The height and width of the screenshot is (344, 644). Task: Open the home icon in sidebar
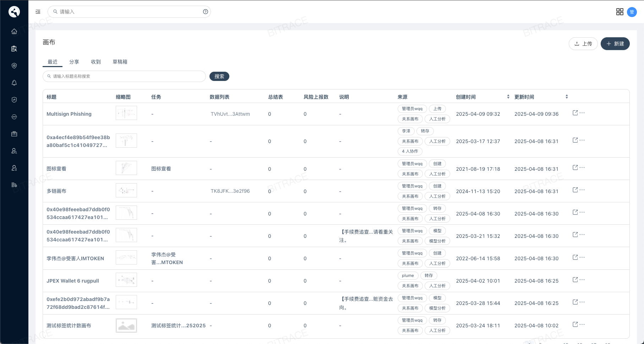point(14,32)
